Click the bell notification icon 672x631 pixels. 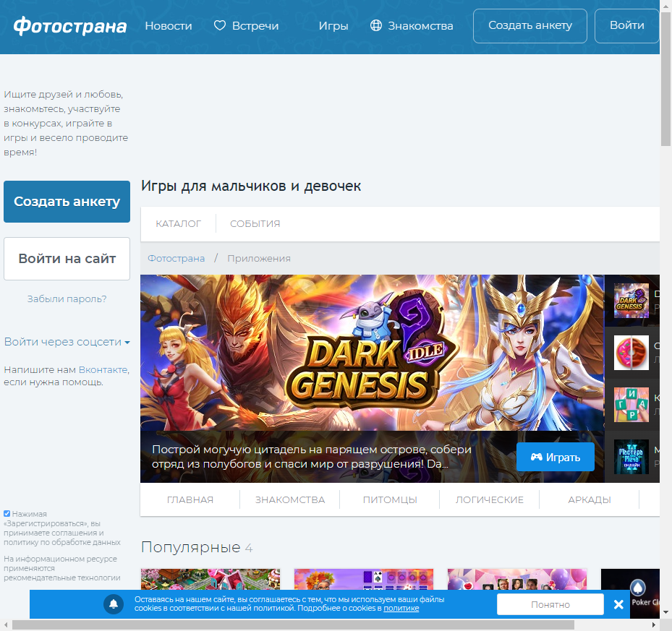(x=114, y=604)
